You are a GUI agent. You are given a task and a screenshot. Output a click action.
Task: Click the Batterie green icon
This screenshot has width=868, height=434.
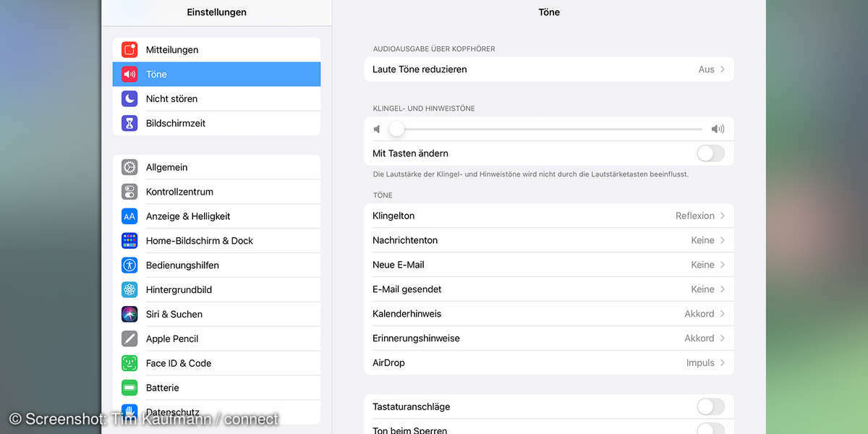coord(129,388)
